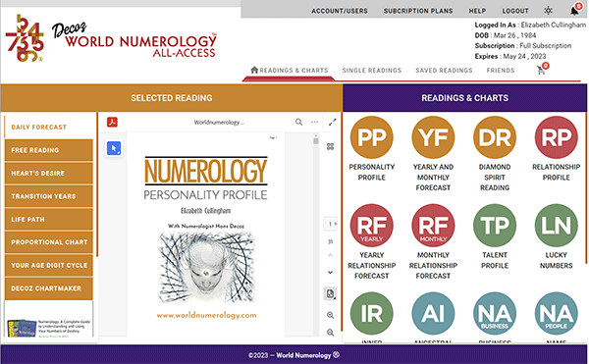
Task: Open the three-dots more options in viewer
Action: pyautogui.click(x=314, y=122)
